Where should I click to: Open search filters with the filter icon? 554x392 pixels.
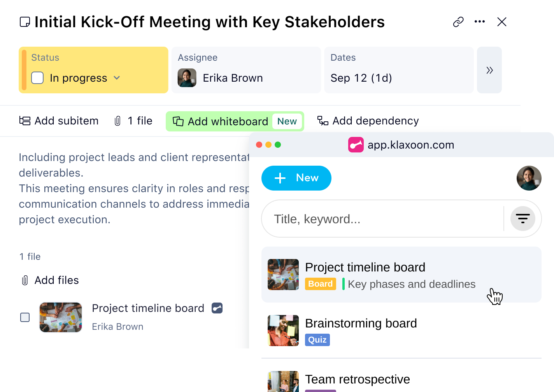tap(523, 219)
